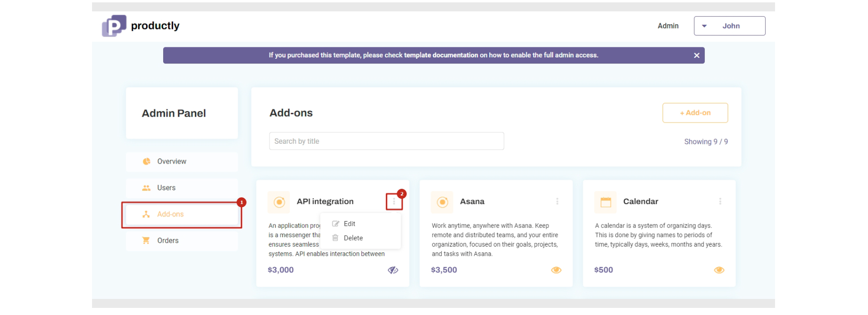The height and width of the screenshot is (315, 868).
Task: Toggle visibility eye on Calendar card
Action: pyautogui.click(x=719, y=270)
